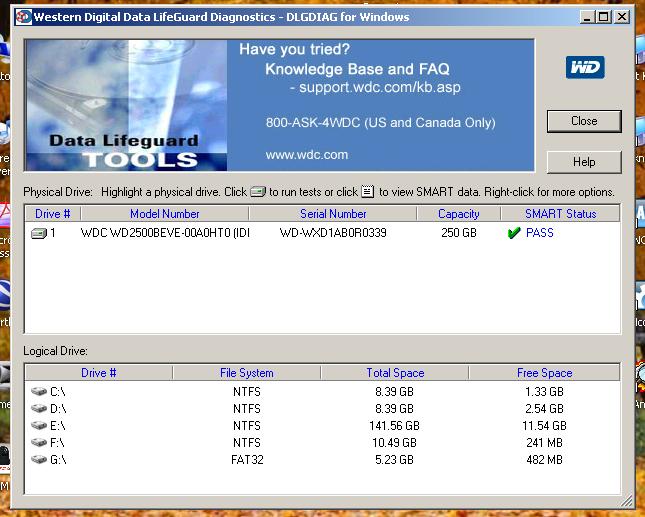Viewport: 645px width, 517px height.
Task: Sort physical drives by Serial Number header
Action: [x=333, y=214]
